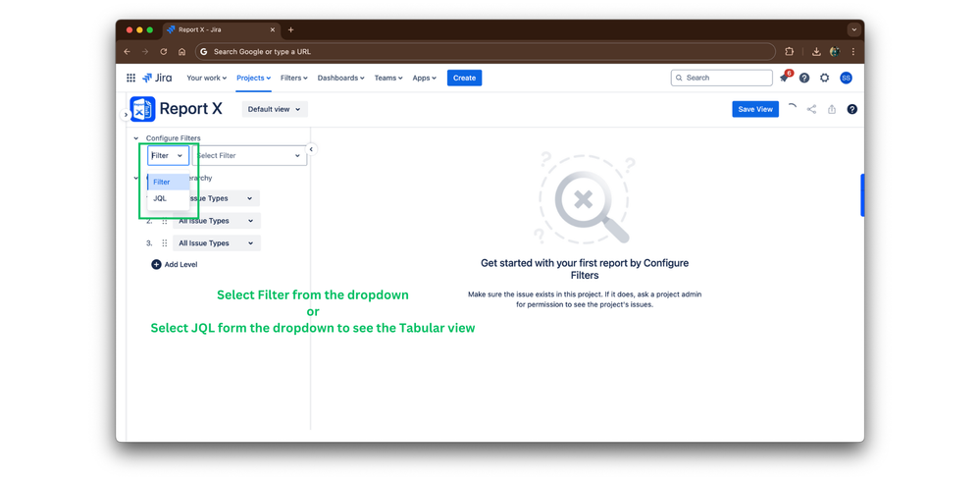Click Add Level
980x480 pixels.
175,264
